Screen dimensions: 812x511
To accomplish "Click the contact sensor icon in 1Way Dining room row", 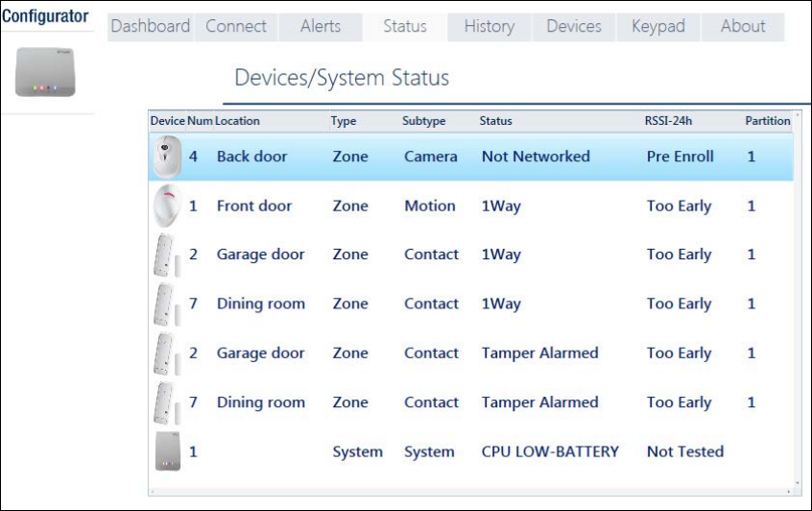I will coord(166,304).
